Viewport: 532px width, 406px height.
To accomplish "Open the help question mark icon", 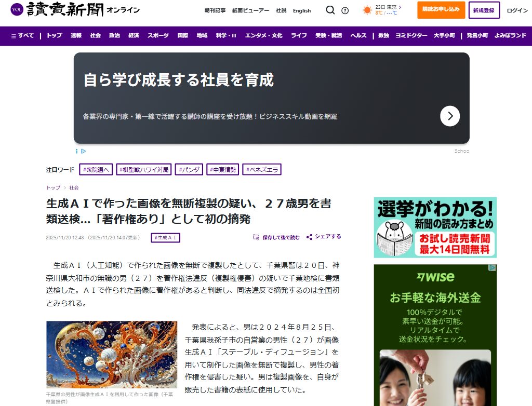I will [x=345, y=10].
